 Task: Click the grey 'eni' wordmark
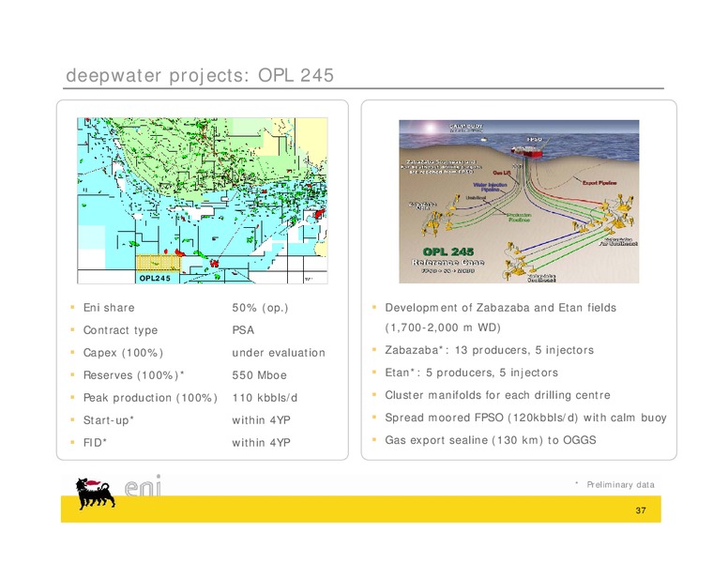point(143,486)
